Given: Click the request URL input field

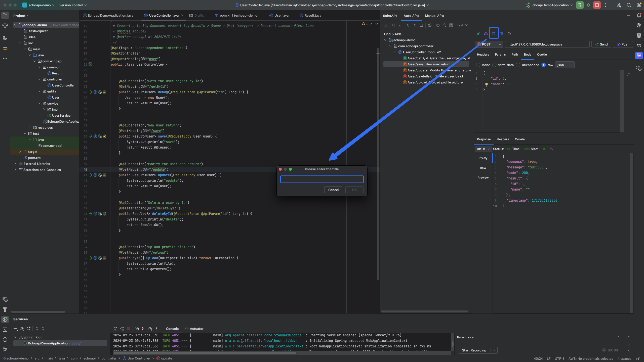Looking at the screenshot, I should [x=547, y=44].
